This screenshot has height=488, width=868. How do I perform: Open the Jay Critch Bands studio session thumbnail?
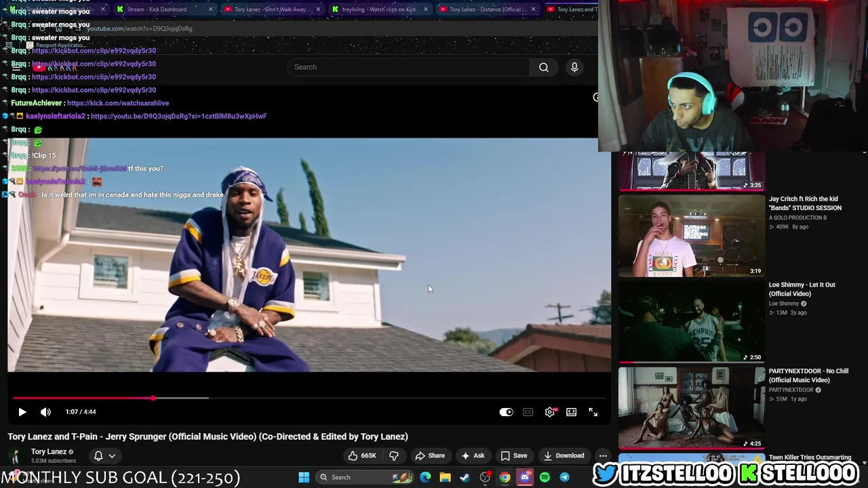pos(691,235)
